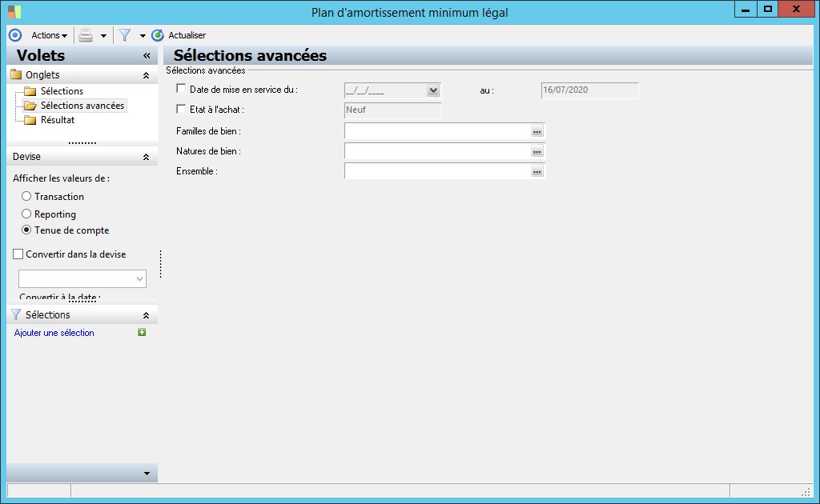820x504 pixels.
Task: Maximize the window
Action: click(768, 10)
